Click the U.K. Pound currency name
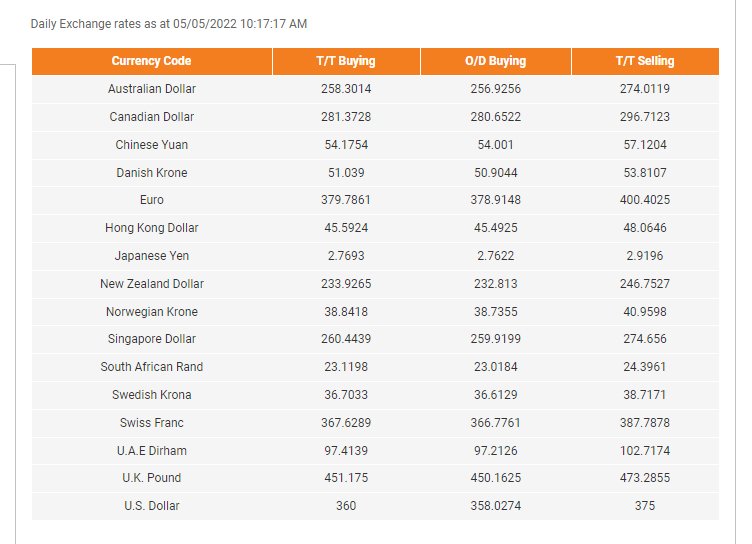 tap(152, 478)
